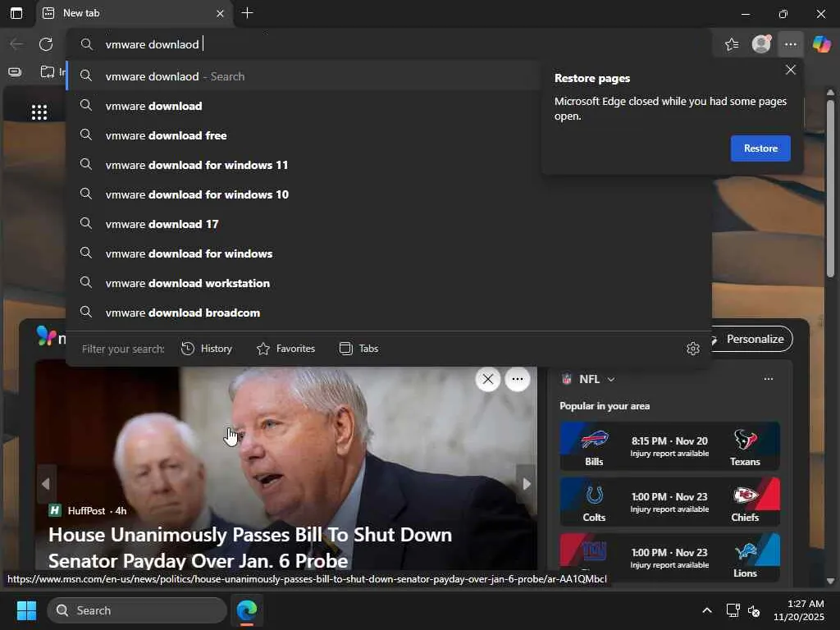Open the House Unanimously Passes Bill headline
The width and height of the screenshot is (840, 630).
click(250, 547)
